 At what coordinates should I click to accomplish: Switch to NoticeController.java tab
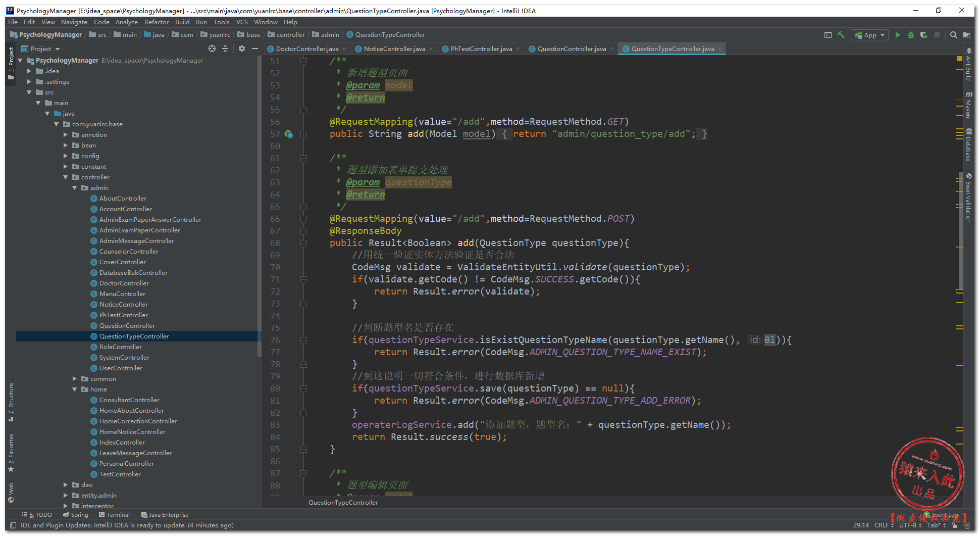pyautogui.click(x=394, y=49)
